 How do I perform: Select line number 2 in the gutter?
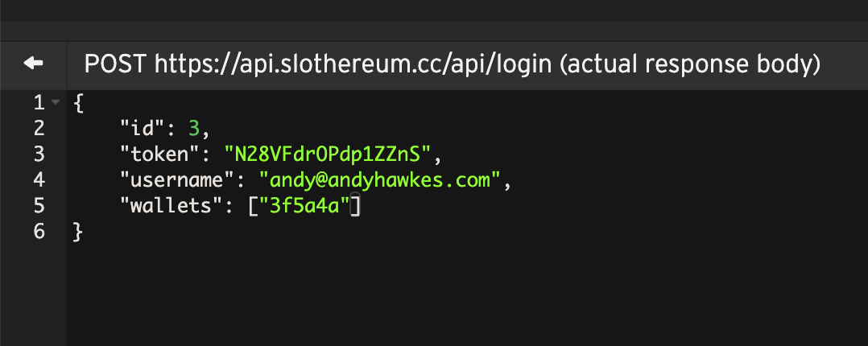(x=39, y=128)
